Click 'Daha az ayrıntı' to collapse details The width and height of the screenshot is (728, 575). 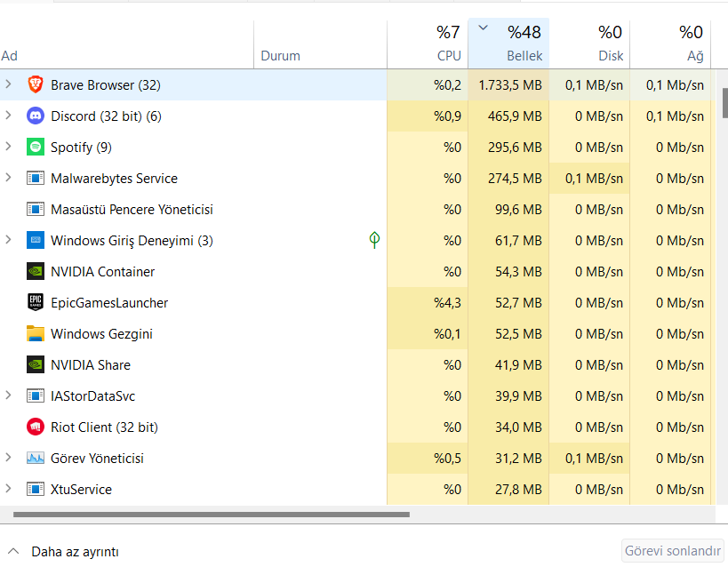(x=75, y=552)
